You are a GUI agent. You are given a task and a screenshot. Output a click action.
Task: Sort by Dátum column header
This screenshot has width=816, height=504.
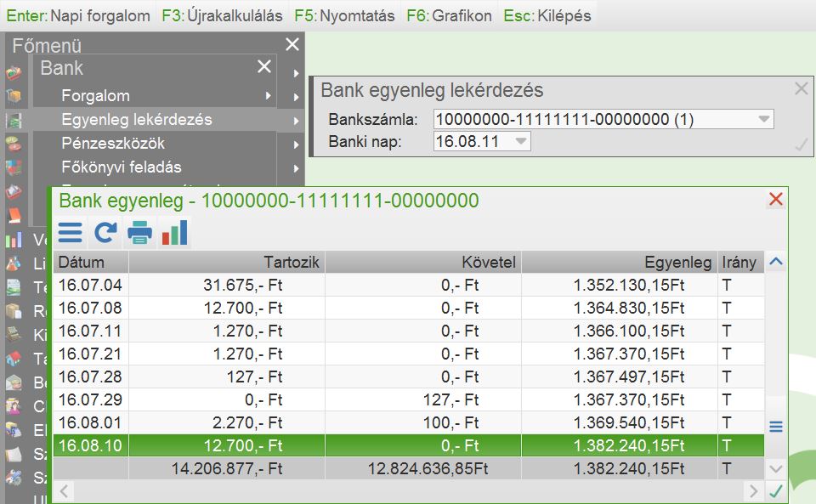91,262
